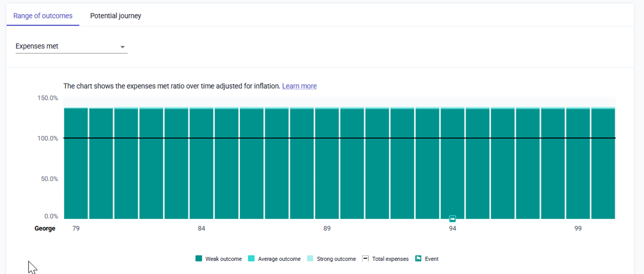Viewport: 644px width, 274px height.
Task: Select the Weak outcome dark teal swatch
Action: coord(198,259)
